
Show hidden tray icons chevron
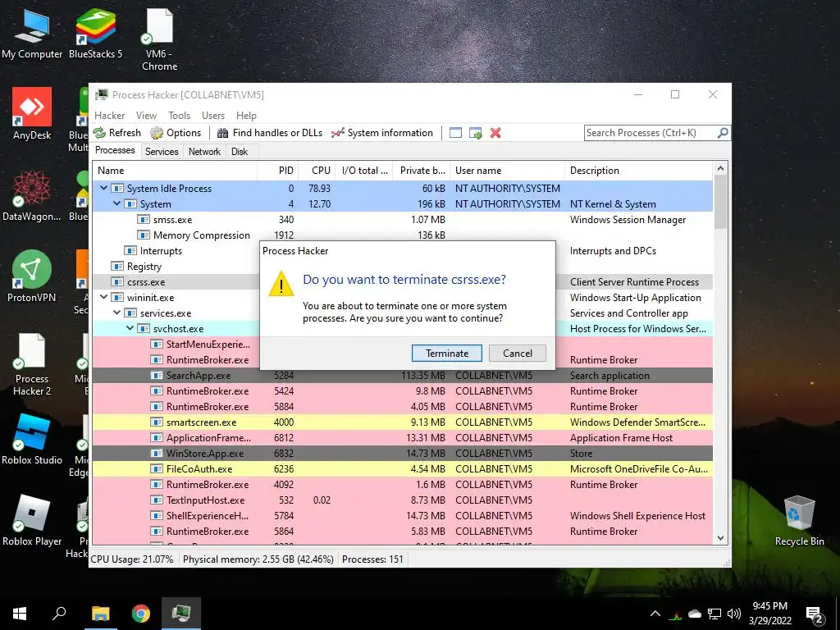(655, 614)
